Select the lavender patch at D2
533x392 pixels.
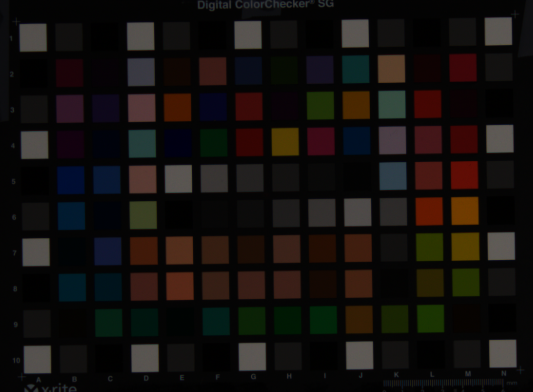[141, 72]
